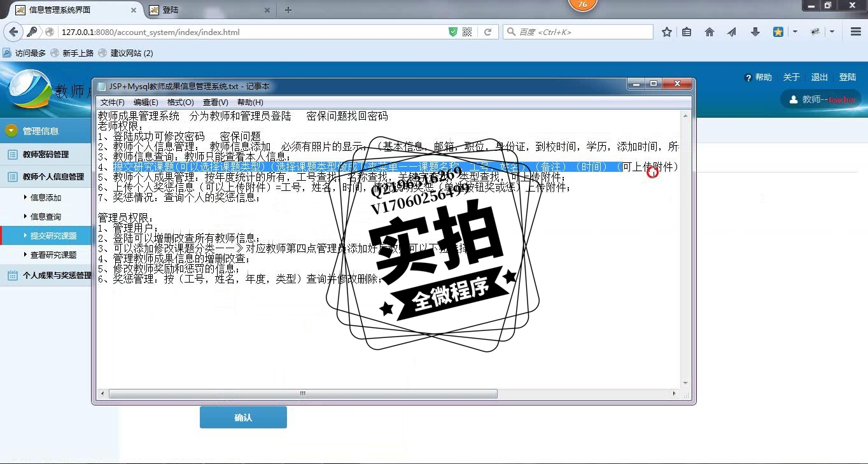Viewport: 868px width, 464px height.
Task: Open dropdown arrow next to blue star icon
Action: [x=795, y=32]
